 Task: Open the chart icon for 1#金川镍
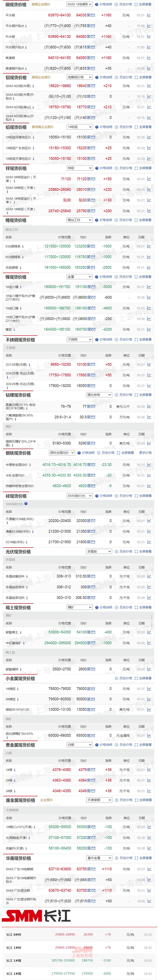(149, 287)
